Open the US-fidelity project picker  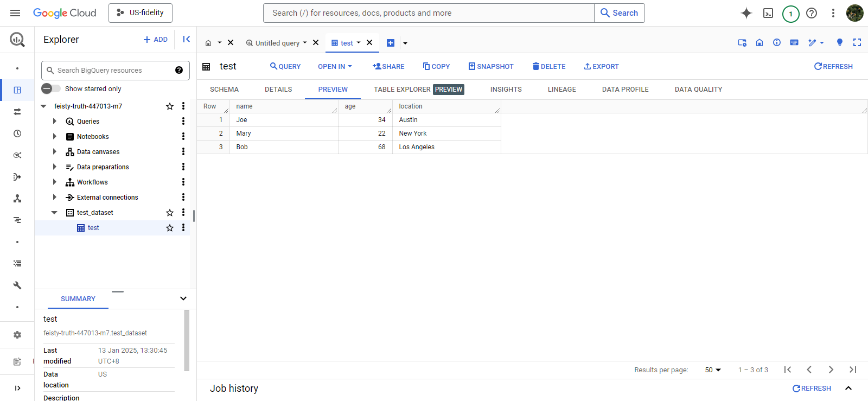coord(141,13)
